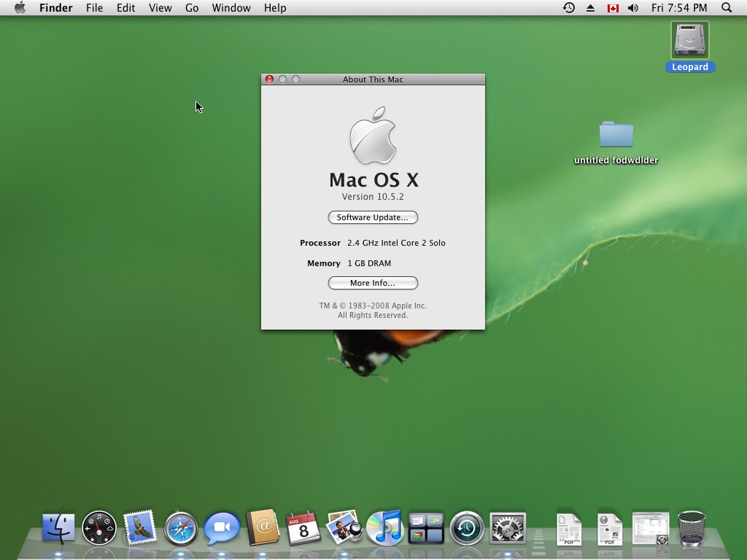Launch Dashboard from the Dock
747x560 pixels.
coord(99,528)
